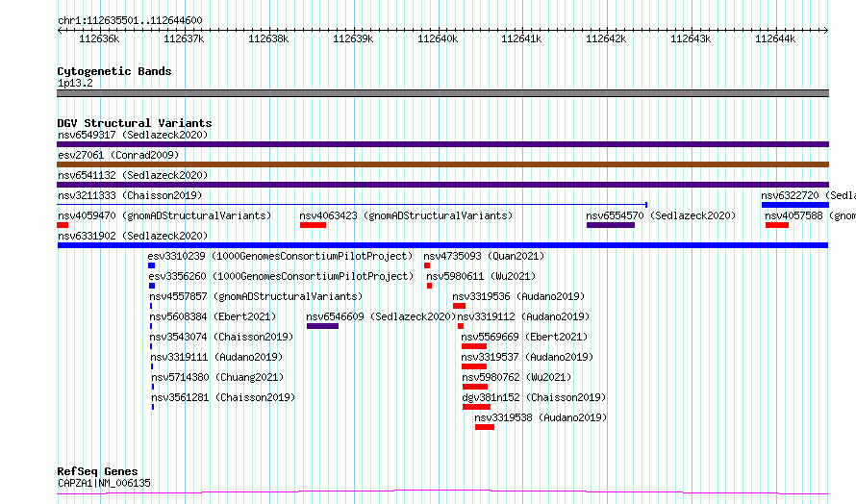Open nsv4735093 (Quan2021) variant label
Image resolution: width=856 pixels, height=504 pixels.
click(484, 256)
